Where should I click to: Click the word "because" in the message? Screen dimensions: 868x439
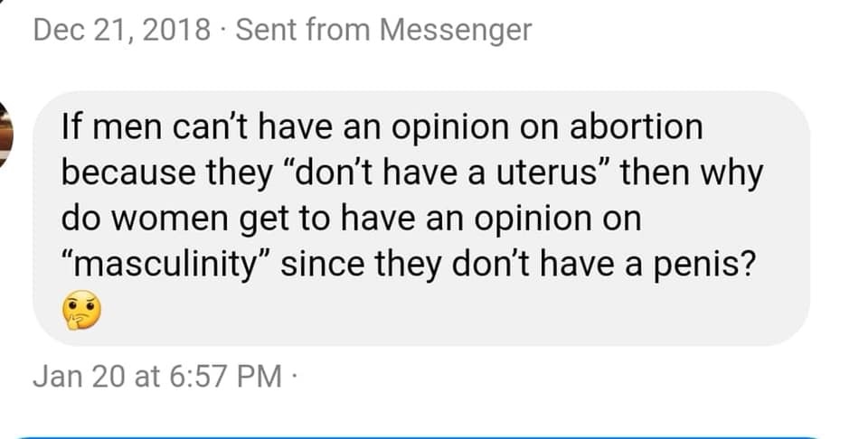(x=127, y=173)
